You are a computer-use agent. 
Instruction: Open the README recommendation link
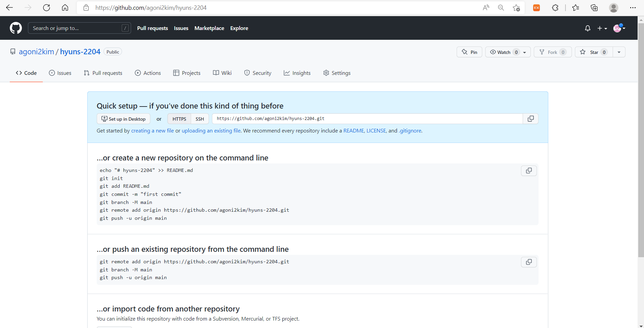tap(354, 131)
